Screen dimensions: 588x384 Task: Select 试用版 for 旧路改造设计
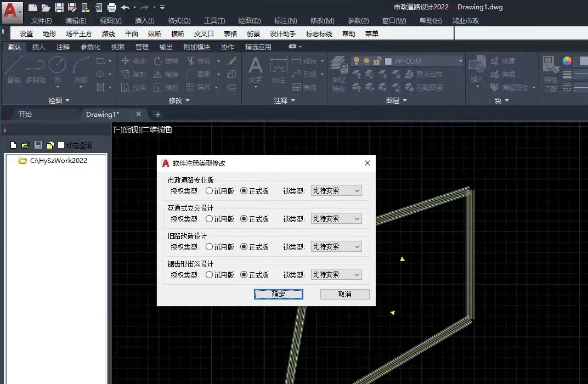209,247
